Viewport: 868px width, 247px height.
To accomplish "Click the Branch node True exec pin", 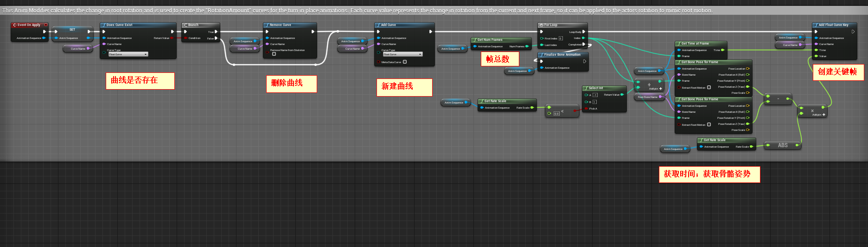I will [216, 32].
